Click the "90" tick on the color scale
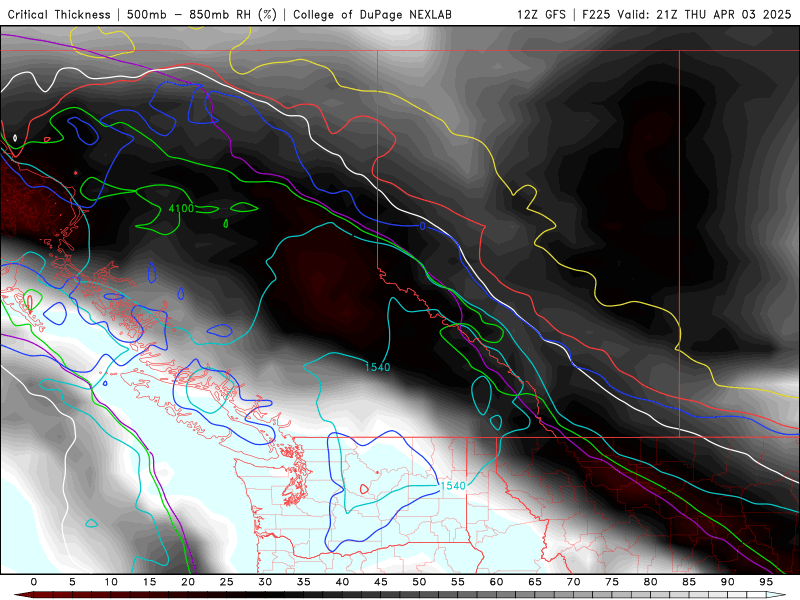800x600 pixels. [x=728, y=582]
